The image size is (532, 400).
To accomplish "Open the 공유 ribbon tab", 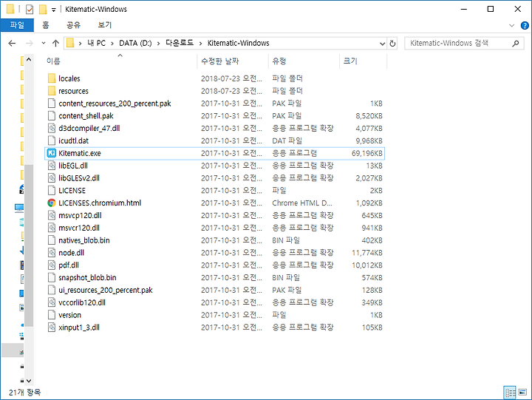I will [x=73, y=25].
